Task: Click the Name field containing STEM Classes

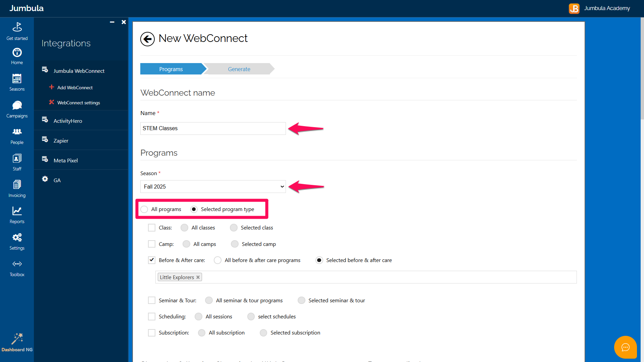Action: tap(213, 128)
